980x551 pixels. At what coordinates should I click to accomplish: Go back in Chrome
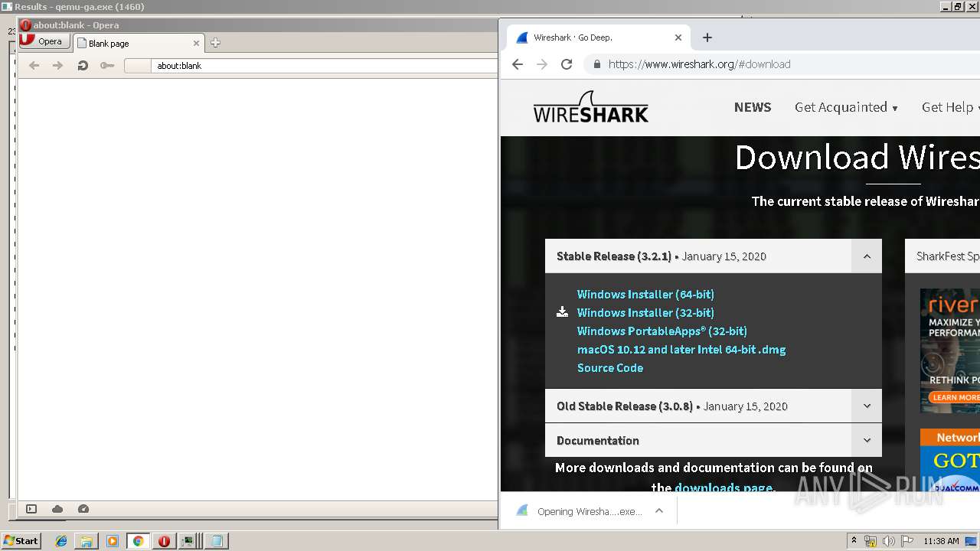click(518, 64)
